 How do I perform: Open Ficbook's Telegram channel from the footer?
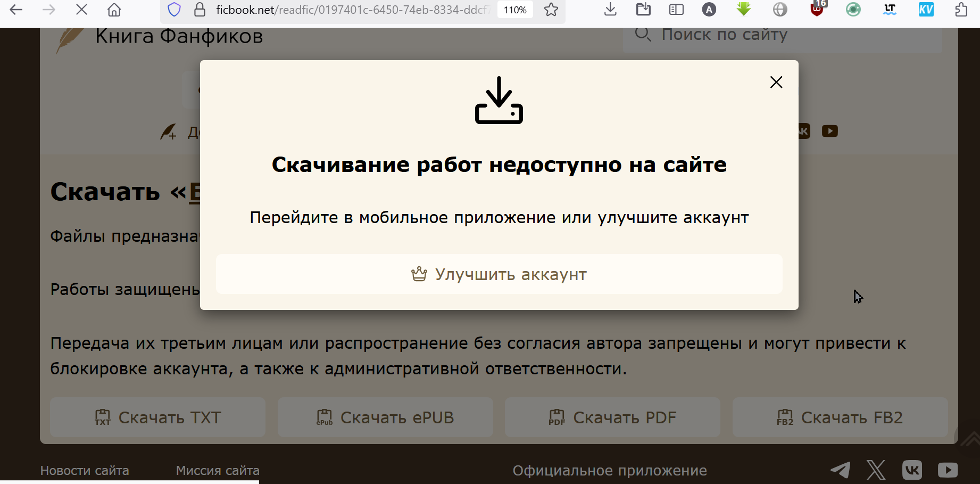point(840,470)
